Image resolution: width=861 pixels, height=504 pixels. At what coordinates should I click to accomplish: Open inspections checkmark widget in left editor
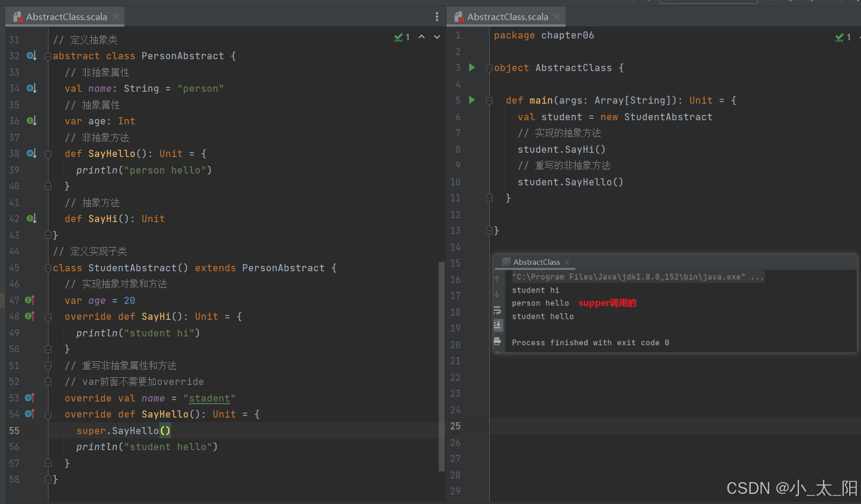pos(402,37)
